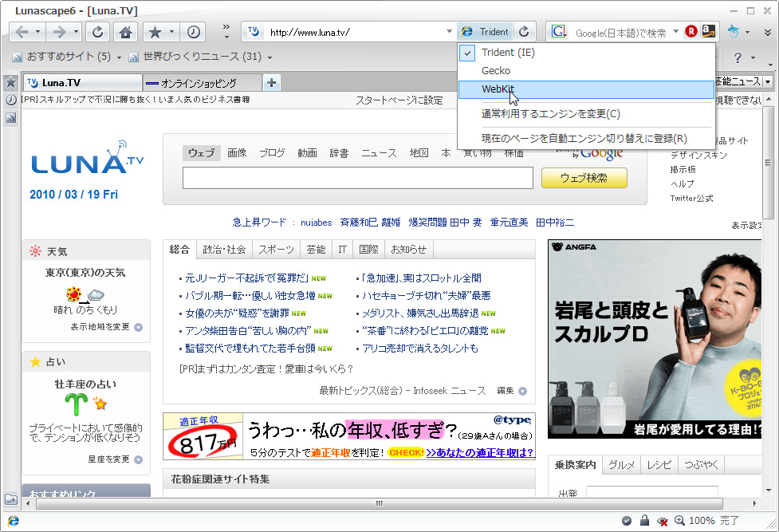Select 現在のページを自動エンジン切り替えに登録(R)

pos(587,138)
